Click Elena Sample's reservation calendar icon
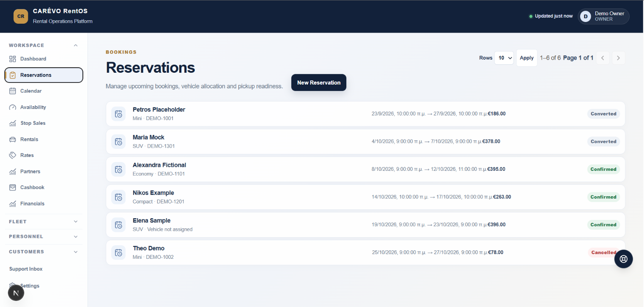Image resolution: width=644 pixels, height=307 pixels. pyautogui.click(x=118, y=225)
